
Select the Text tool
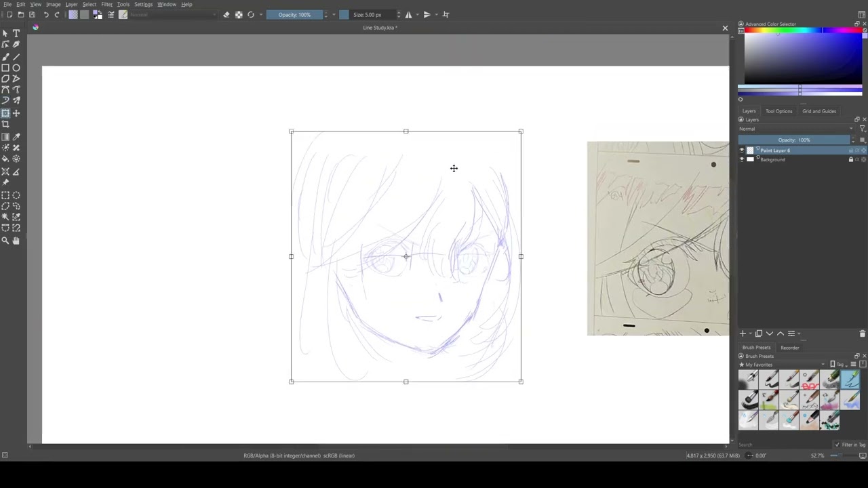point(16,33)
